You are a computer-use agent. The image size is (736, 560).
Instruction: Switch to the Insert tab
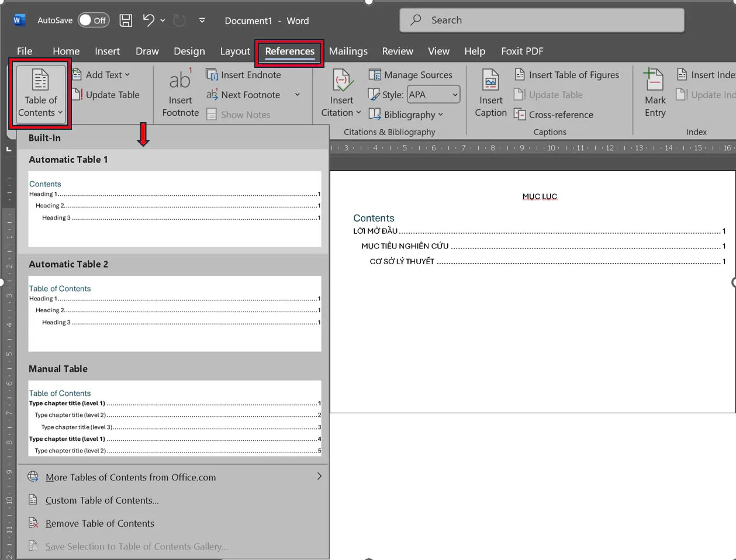(108, 51)
